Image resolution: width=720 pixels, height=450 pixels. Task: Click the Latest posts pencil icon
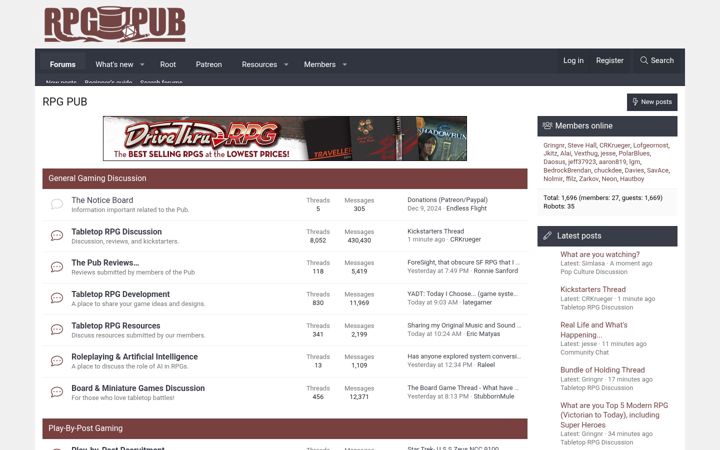[x=547, y=236]
